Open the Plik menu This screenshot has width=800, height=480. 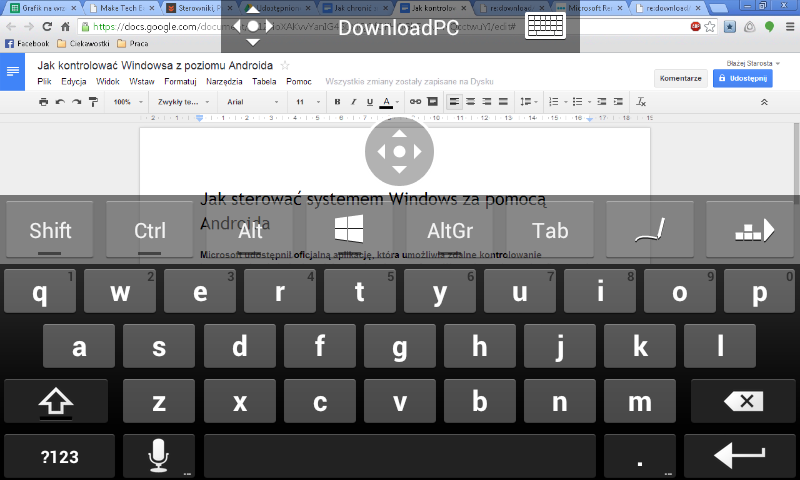tap(44, 82)
